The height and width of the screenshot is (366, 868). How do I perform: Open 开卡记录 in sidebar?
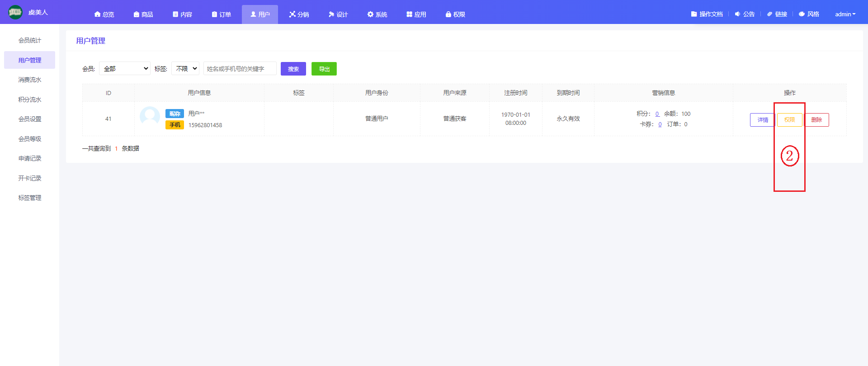click(29, 178)
